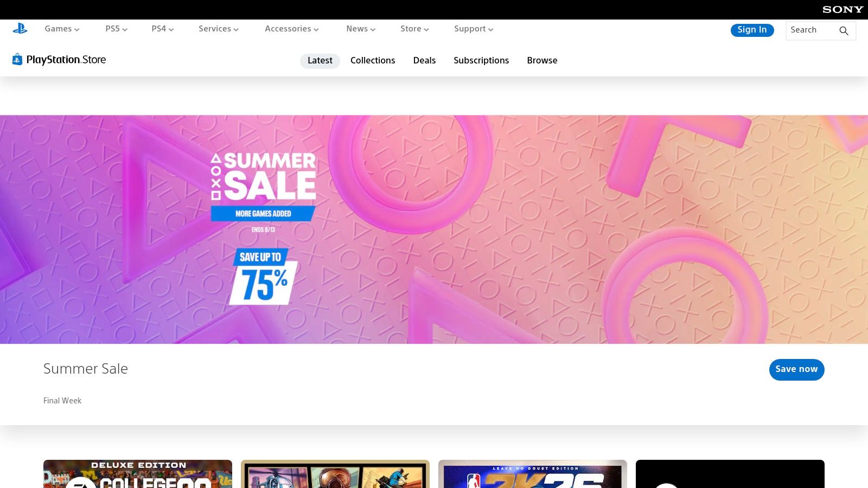The image size is (868, 488).
Task: Open the Accessories dropdown
Action: pyautogui.click(x=291, y=29)
